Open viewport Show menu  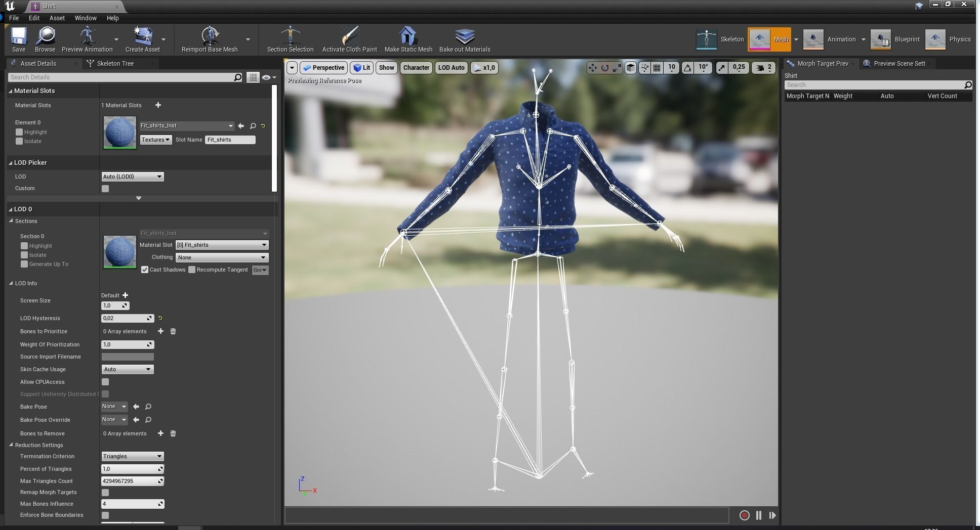pyautogui.click(x=386, y=68)
